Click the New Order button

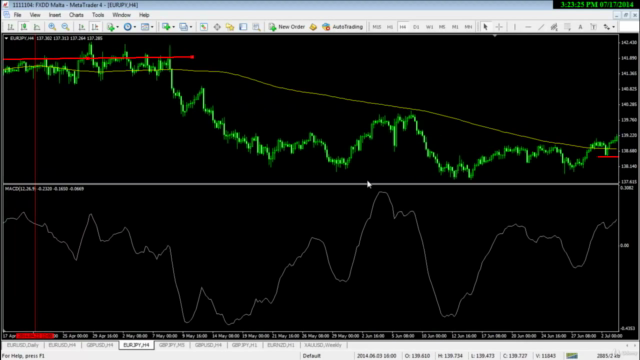[287, 27]
